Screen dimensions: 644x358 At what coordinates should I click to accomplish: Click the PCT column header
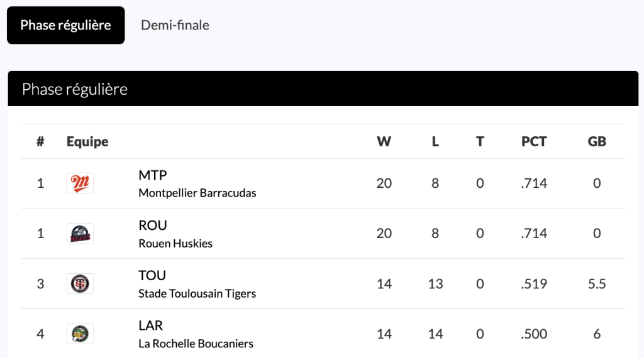(x=534, y=141)
